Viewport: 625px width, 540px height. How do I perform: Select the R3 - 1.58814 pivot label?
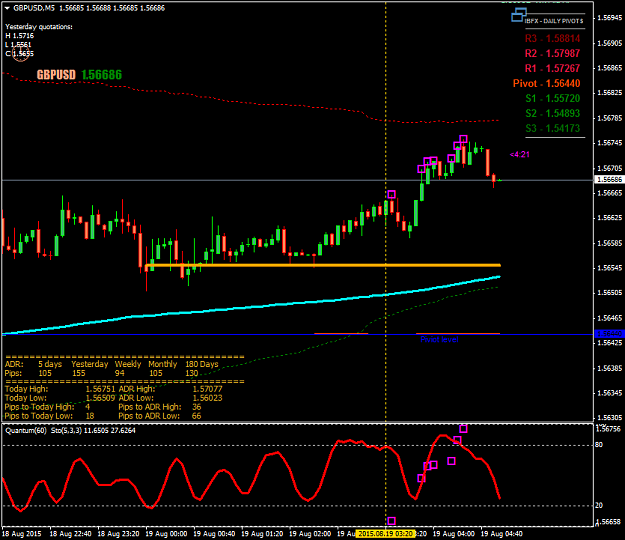pos(552,39)
